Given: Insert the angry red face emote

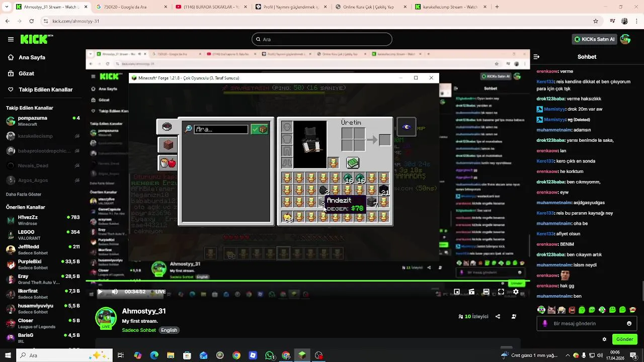Looking at the screenshot, I should pyautogui.click(x=572, y=310).
